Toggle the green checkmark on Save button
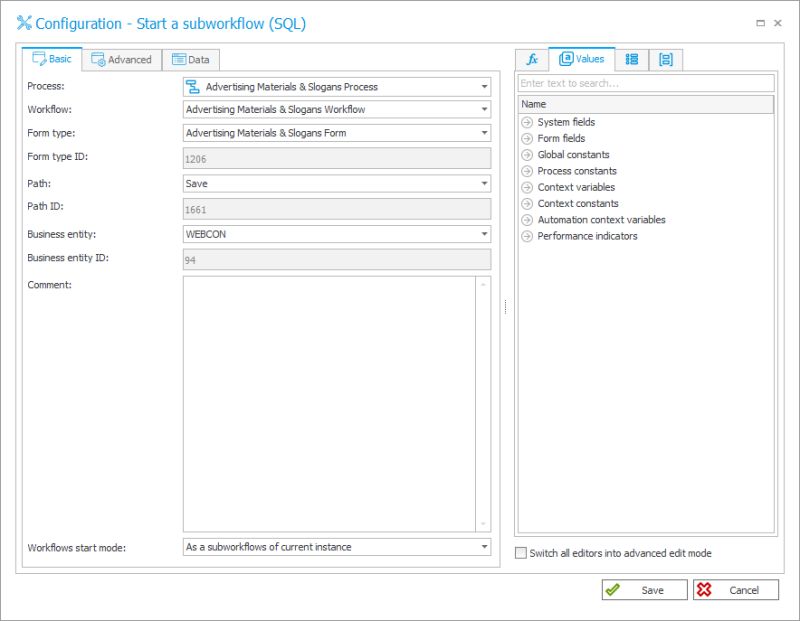800x621 pixels. (x=614, y=589)
